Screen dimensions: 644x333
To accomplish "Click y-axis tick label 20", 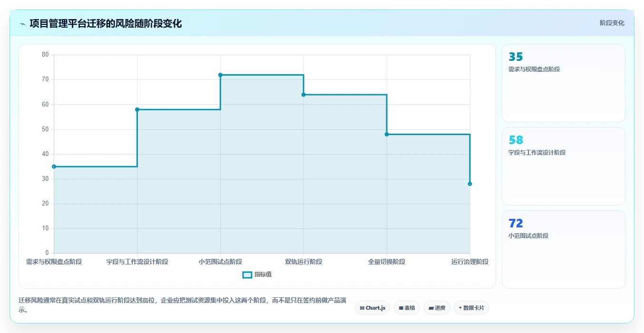I will [45, 204].
